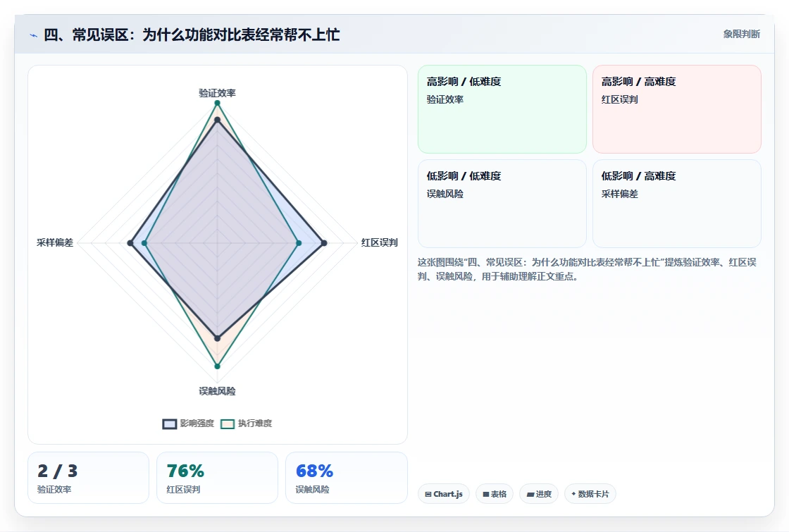Select the 高影响 / 低难度 quadrant card
789x532 pixels.
pos(502,109)
